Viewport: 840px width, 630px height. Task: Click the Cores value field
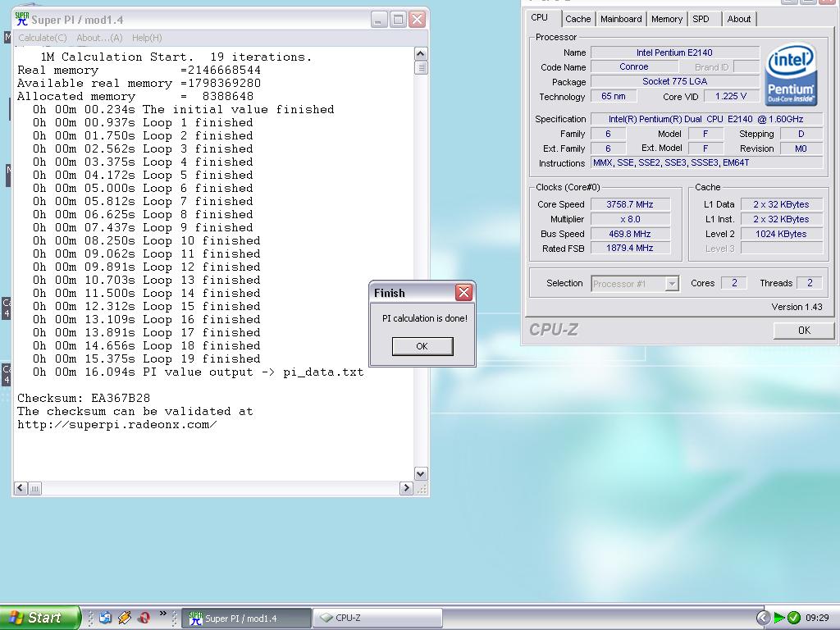[734, 283]
